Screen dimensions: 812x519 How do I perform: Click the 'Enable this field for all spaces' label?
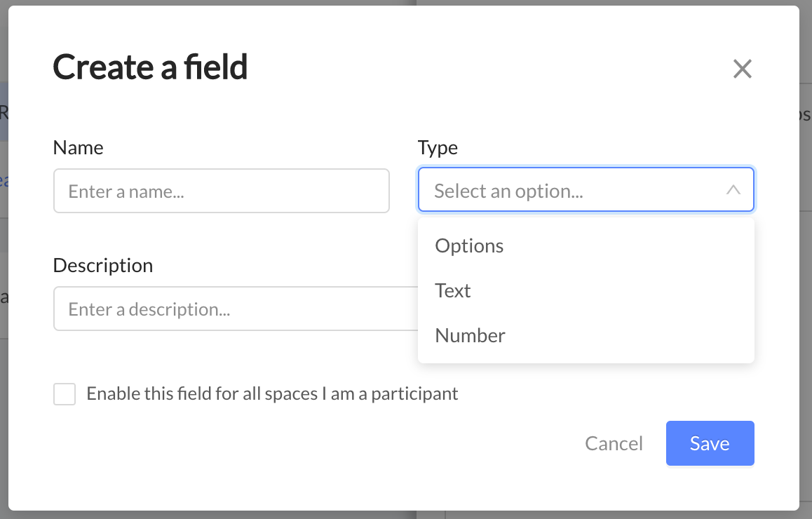(272, 394)
